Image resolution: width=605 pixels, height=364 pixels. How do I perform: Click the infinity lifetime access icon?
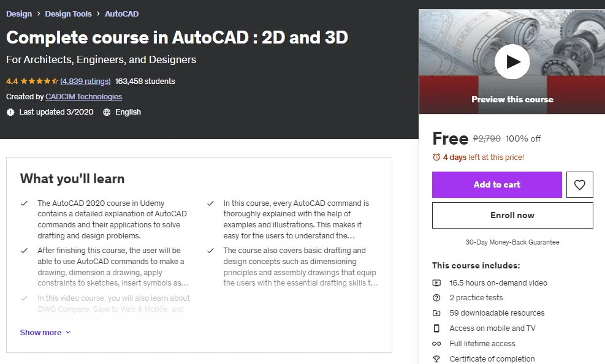pyautogui.click(x=436, y=344)
